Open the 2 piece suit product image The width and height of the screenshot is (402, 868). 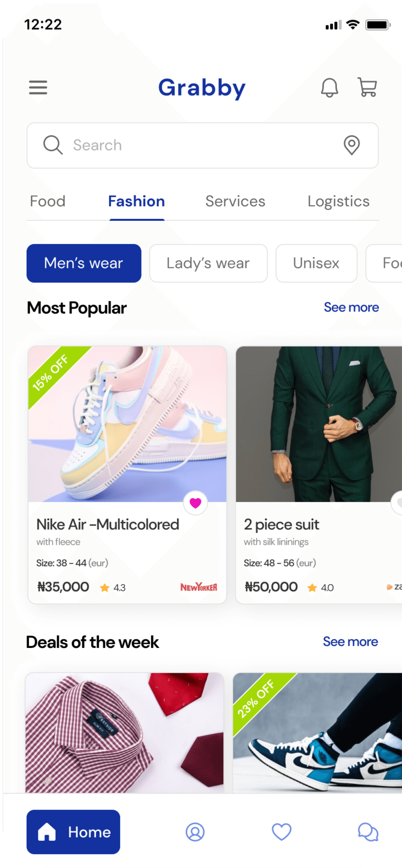319,424
